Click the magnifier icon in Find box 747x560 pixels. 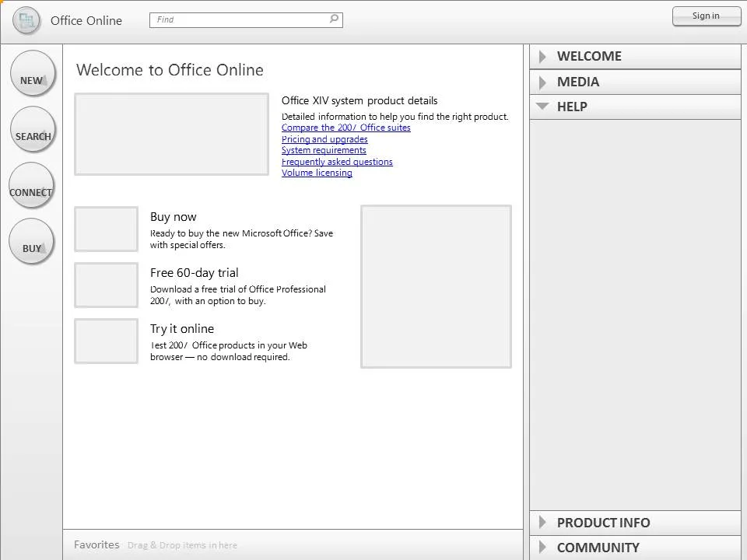(334, 19)
